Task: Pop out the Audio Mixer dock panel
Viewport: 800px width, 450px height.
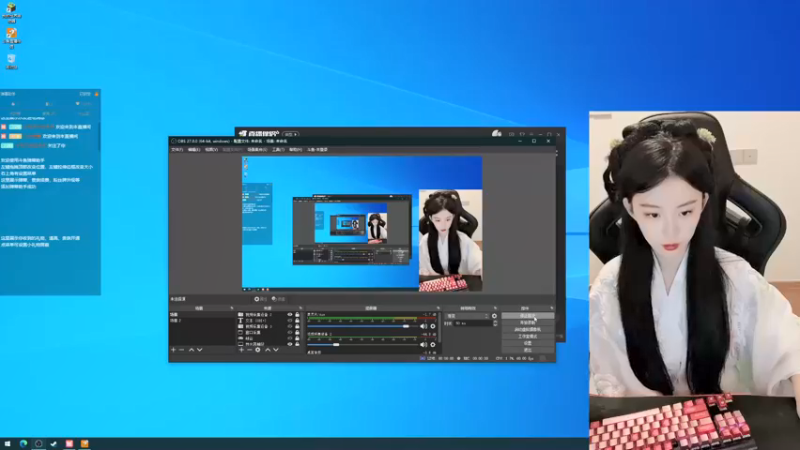Action: point(438,308)
